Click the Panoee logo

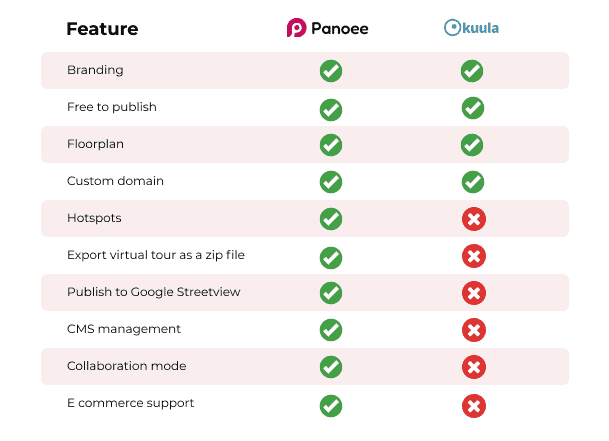tap(327, 28)
